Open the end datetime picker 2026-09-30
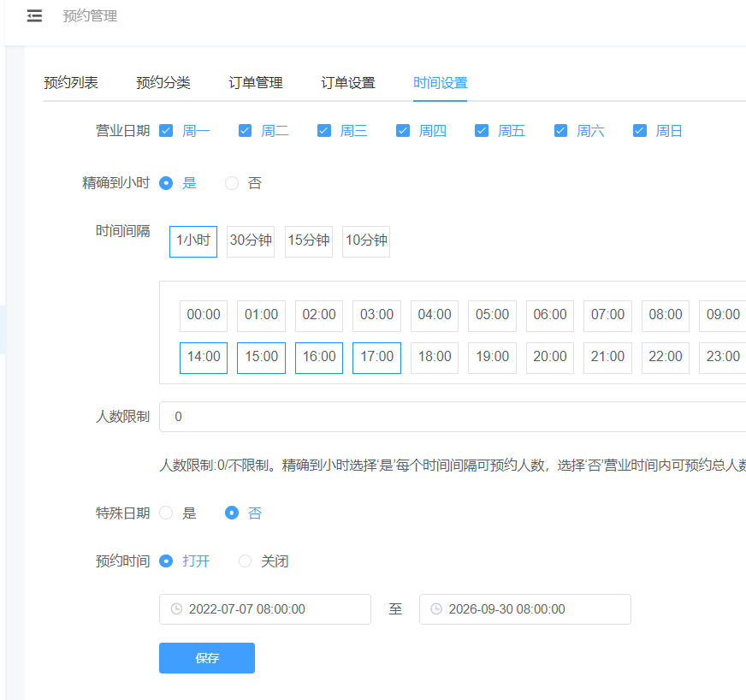Screen dimensions: 746x700 (x=525, y=609)
